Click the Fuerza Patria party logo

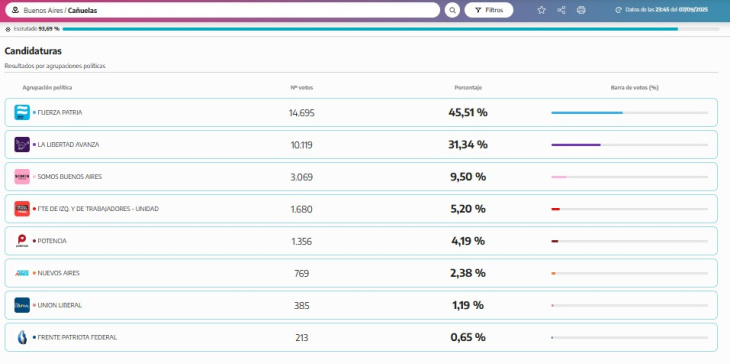tap(22, 113)
